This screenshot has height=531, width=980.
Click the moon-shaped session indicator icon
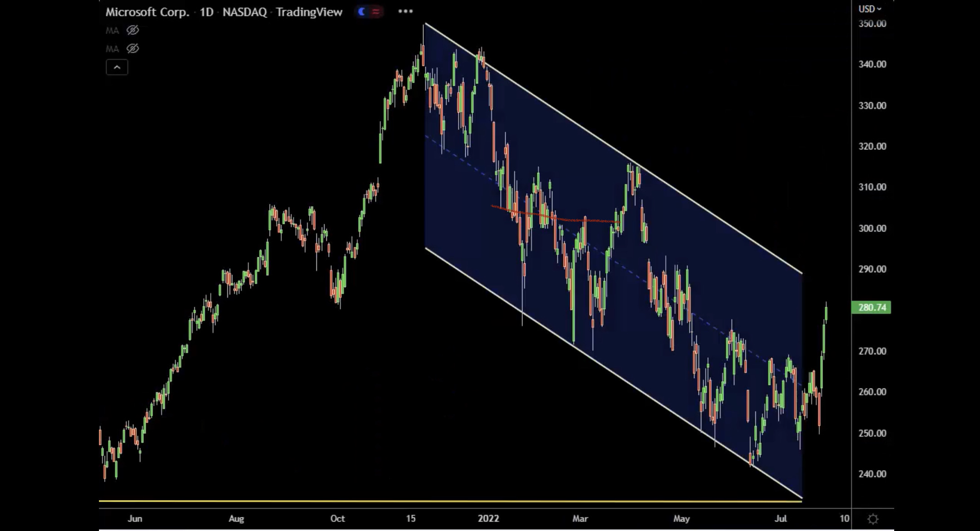click(x=361, y=12)
